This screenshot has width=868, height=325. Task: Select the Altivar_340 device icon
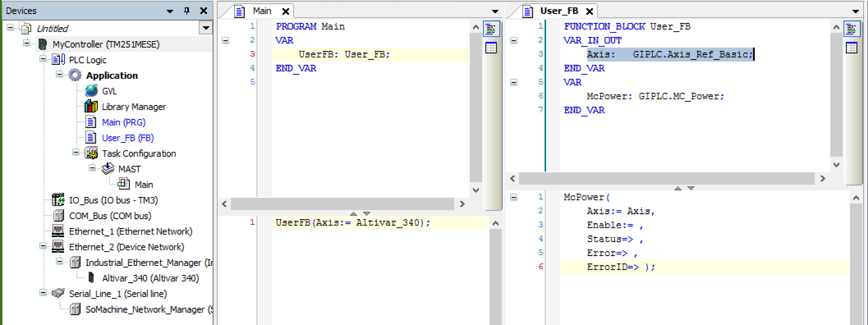[x=91, y=278]
